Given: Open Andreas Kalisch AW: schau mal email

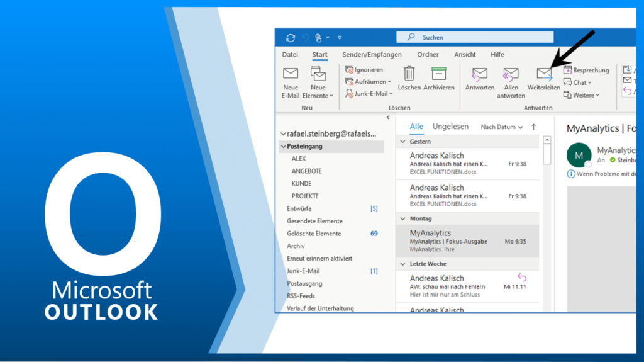Looking at the screenshot, I should (467, 286).
